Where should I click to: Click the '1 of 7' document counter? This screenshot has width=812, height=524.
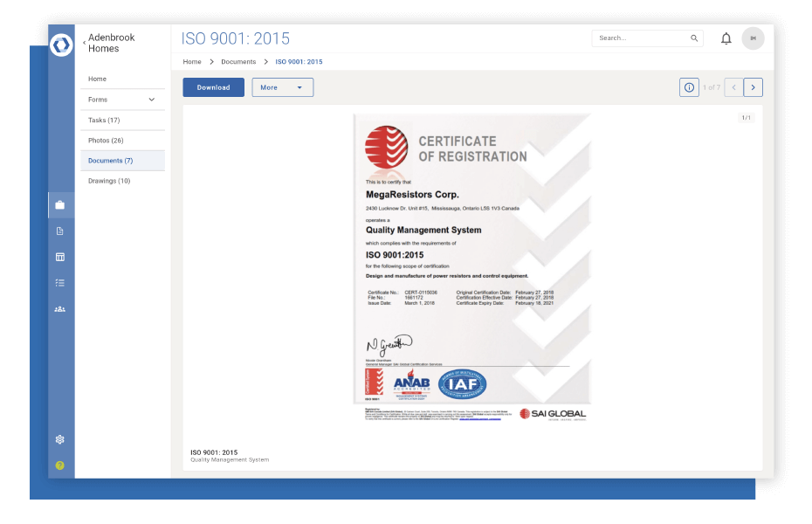(x=712, y=87)
